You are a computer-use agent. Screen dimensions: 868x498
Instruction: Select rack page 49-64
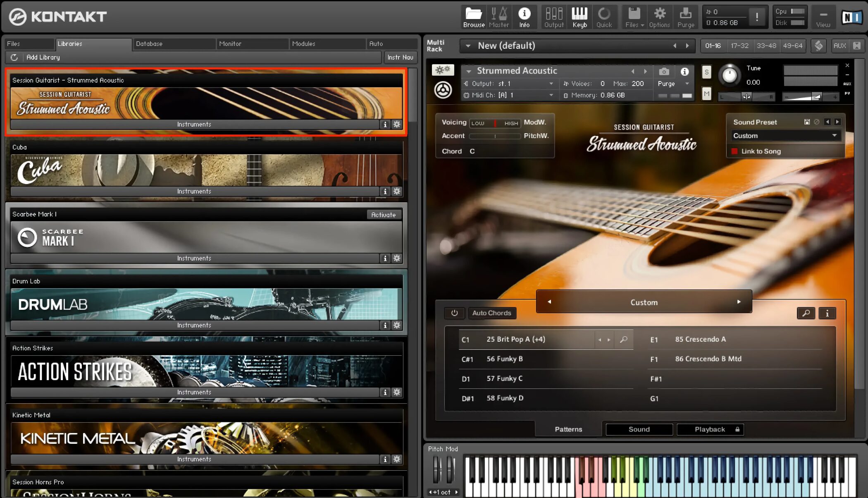(x=792, y=45)
